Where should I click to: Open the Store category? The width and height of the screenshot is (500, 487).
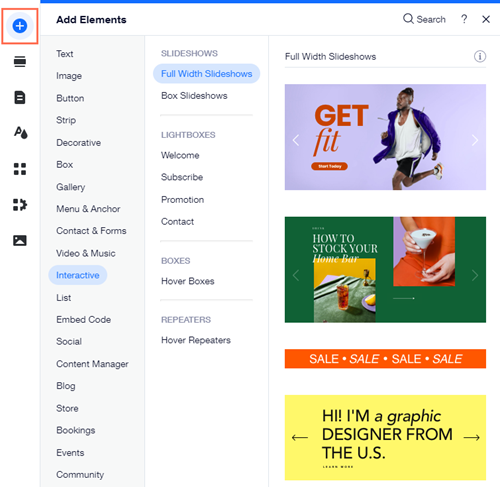[67, 408]
